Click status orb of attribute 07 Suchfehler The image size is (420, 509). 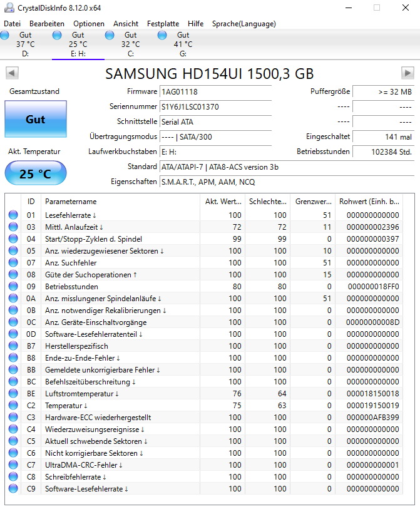13,262
